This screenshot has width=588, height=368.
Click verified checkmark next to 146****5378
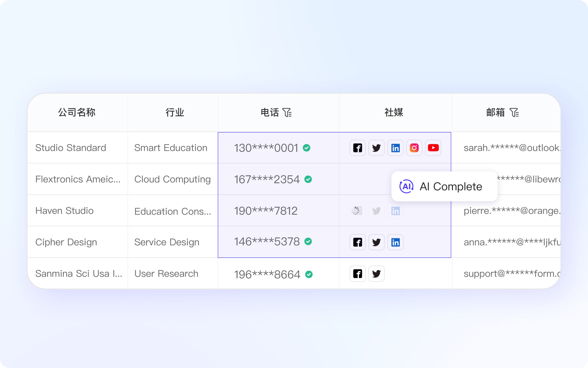[x=308, y=241]
